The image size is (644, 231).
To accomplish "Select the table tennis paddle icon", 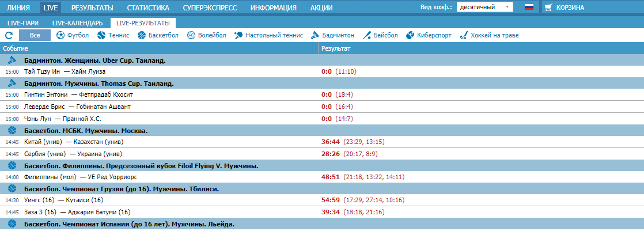I will click(238, 35).
